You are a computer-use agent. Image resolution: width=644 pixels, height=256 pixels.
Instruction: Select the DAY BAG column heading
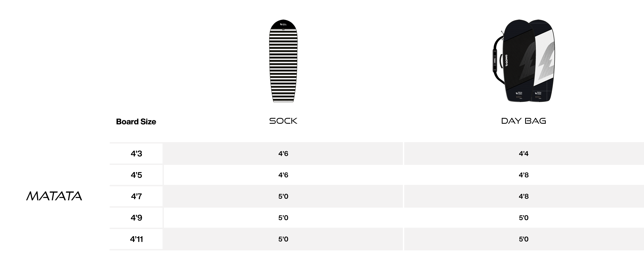(x=524, y=121)
